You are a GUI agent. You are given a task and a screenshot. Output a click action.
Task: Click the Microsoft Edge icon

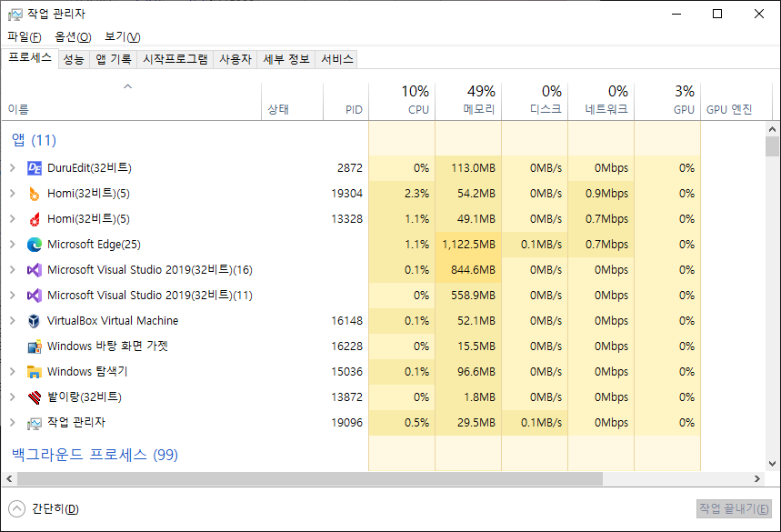click(35, 245)
